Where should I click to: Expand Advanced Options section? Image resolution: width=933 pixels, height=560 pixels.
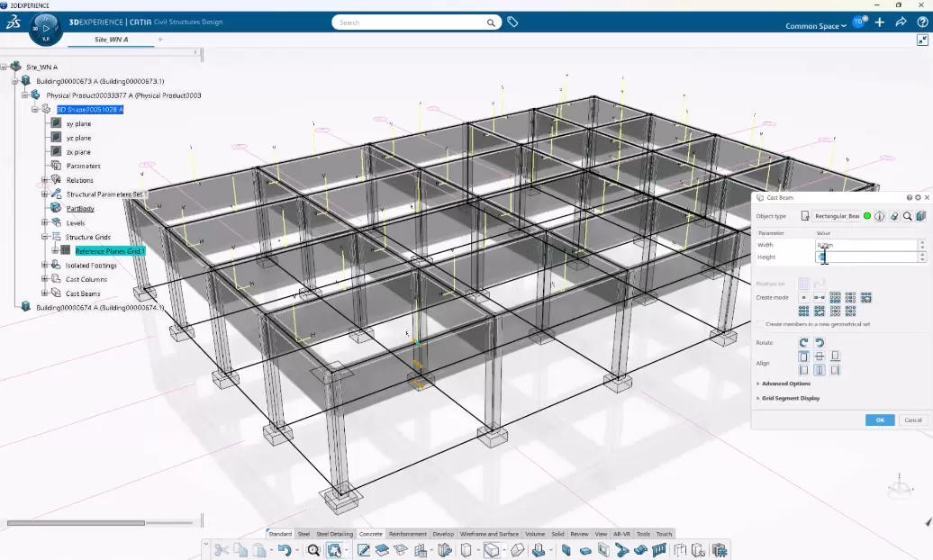786,384
